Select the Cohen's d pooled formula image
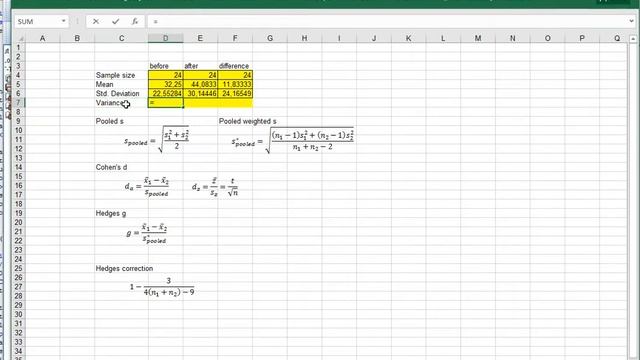Viewport: 640px width, 360px height. coord(147,187)
